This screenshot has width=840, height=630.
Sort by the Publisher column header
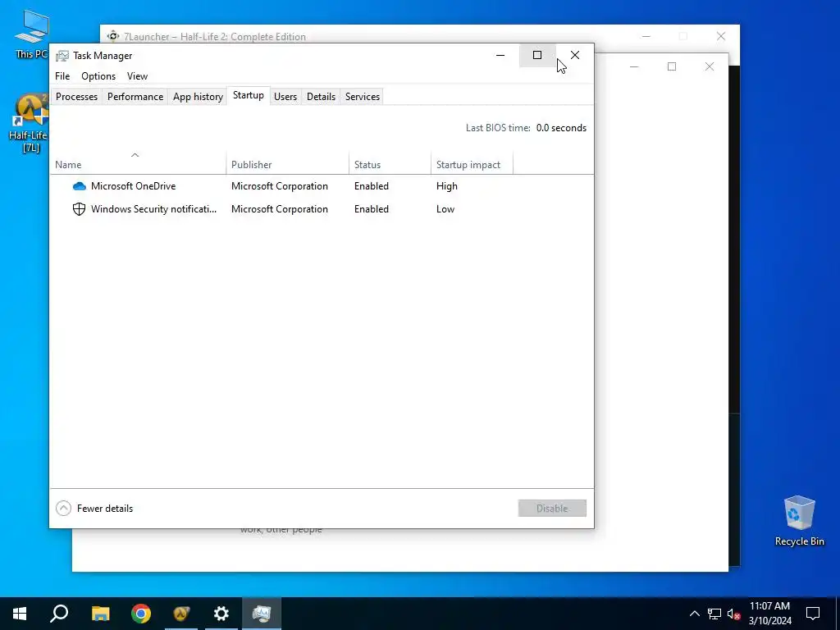[288, 164]
